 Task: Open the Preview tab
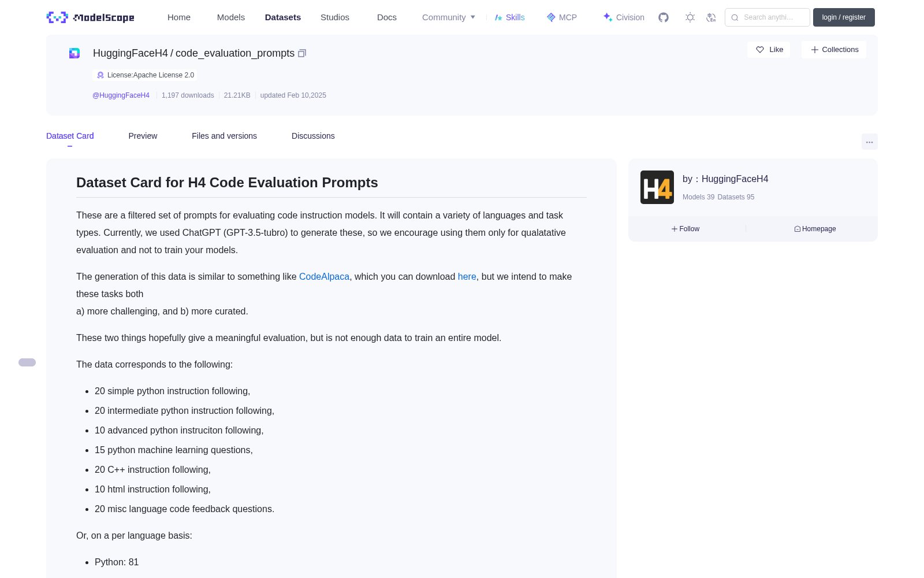pos(143,136)
